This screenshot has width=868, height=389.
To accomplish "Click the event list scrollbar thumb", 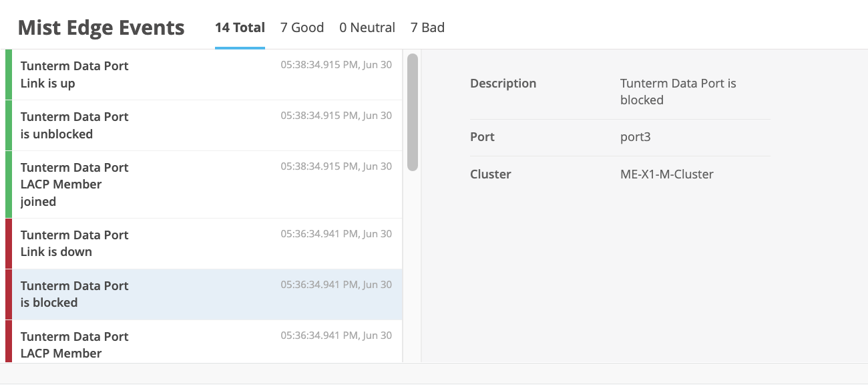I will tap(413, 112).
